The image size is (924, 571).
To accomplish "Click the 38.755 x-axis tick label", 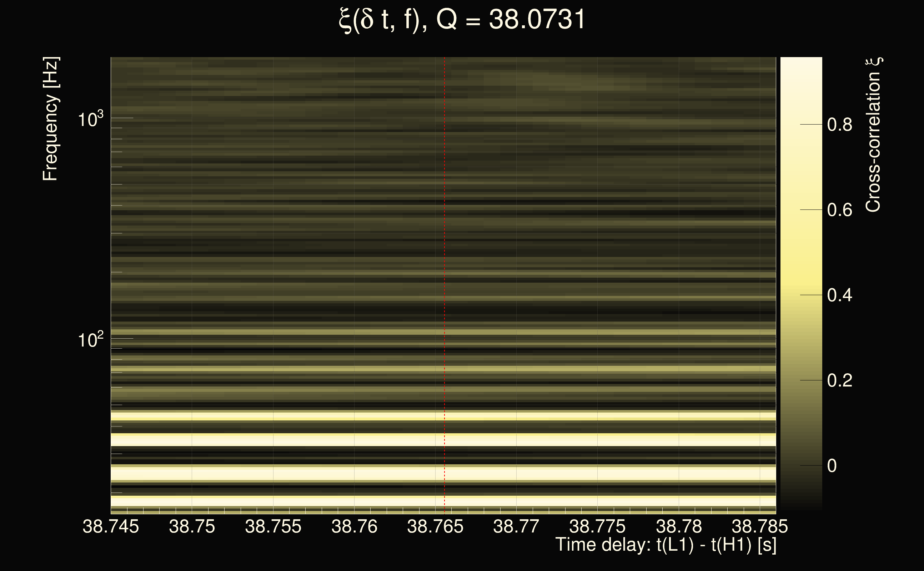I will (x=273, y=526).
